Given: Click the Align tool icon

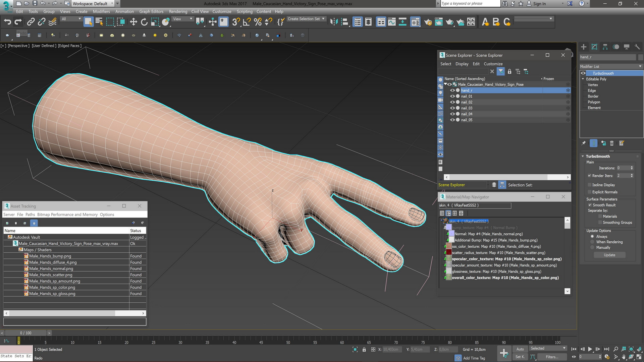Looking at the screenshot, I should tap(345, 22).
